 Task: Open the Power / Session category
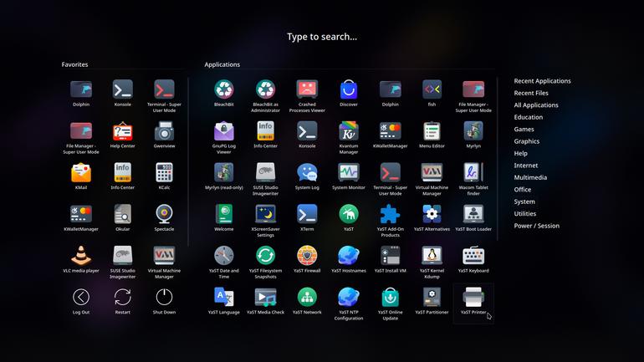pyautogui.click(x=536, y=226)
